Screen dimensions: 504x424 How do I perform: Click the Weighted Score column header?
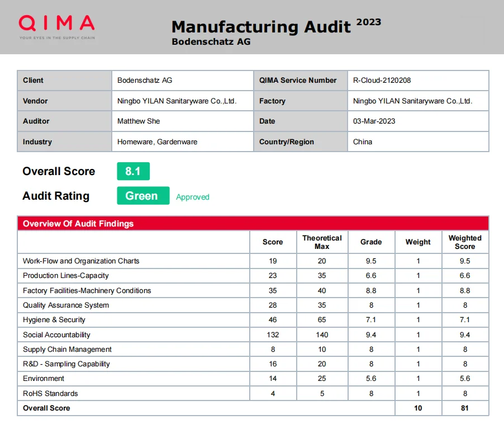pyautogui.click(x=465, y=242)
